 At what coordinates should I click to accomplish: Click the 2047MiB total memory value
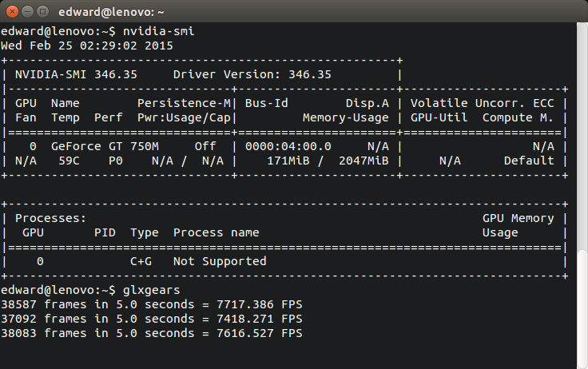366,161
